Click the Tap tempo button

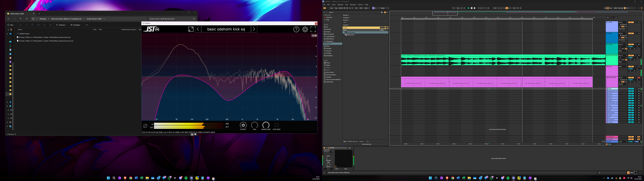click(x=336, y=8)
